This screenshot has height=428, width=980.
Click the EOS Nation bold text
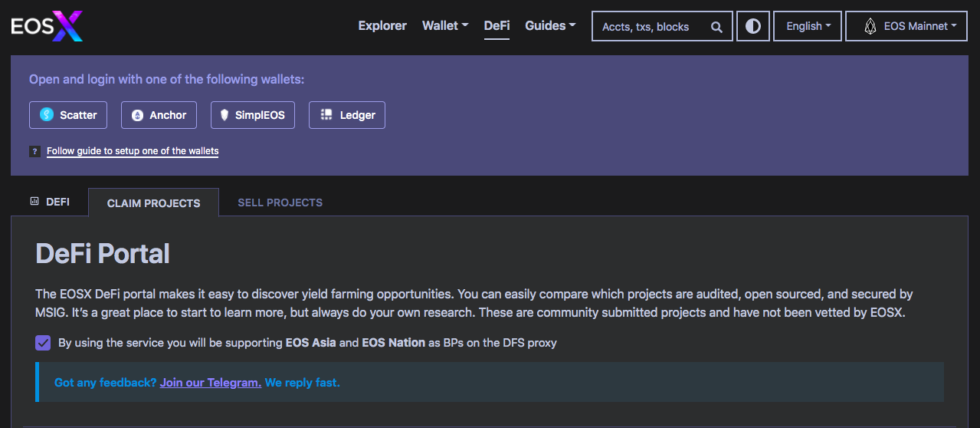[393, 343]
